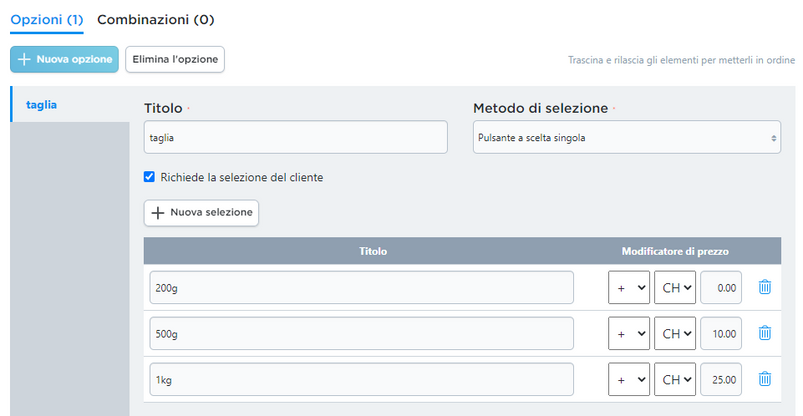Switch to the Combinazioni (0) tab
Screen dimensions: 803x416
pyautogui.click(x=156, y=20)
